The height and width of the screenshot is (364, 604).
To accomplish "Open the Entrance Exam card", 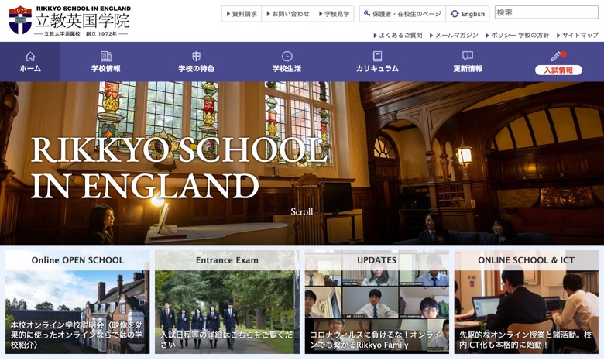I will coord(227,302).
